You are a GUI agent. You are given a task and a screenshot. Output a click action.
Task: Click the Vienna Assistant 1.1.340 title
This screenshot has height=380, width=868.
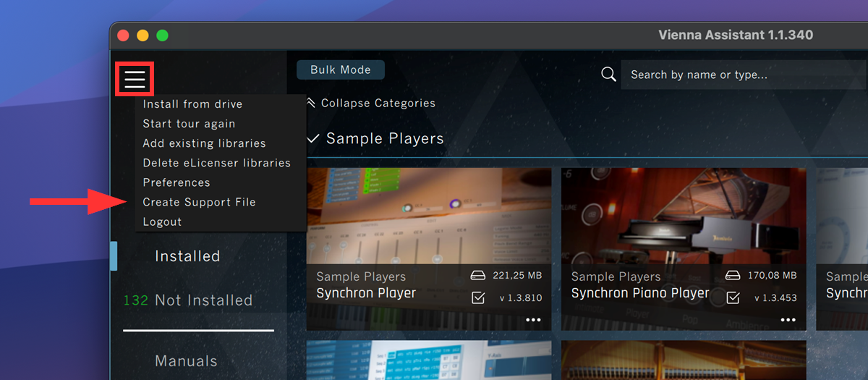coord(736,35)
